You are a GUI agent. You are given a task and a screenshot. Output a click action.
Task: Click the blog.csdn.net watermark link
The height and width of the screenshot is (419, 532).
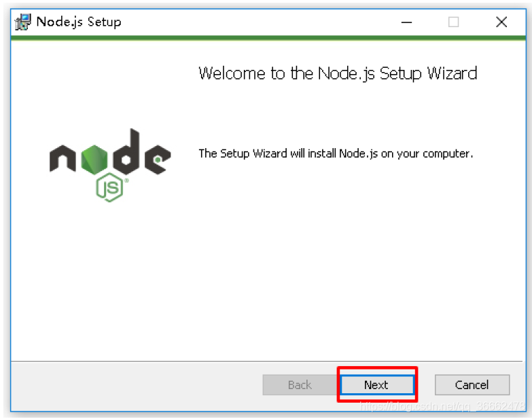pos(442,406)
